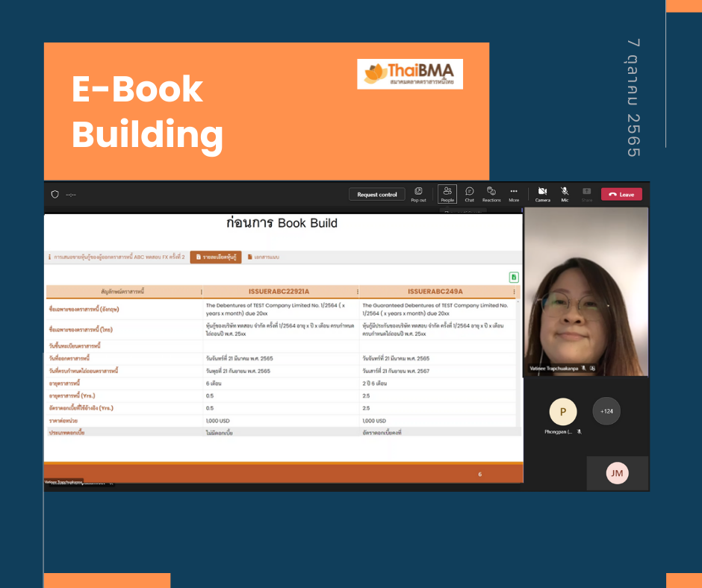Click the shield security icon
This screenshot has height=588, width=702.
(55, 195)
